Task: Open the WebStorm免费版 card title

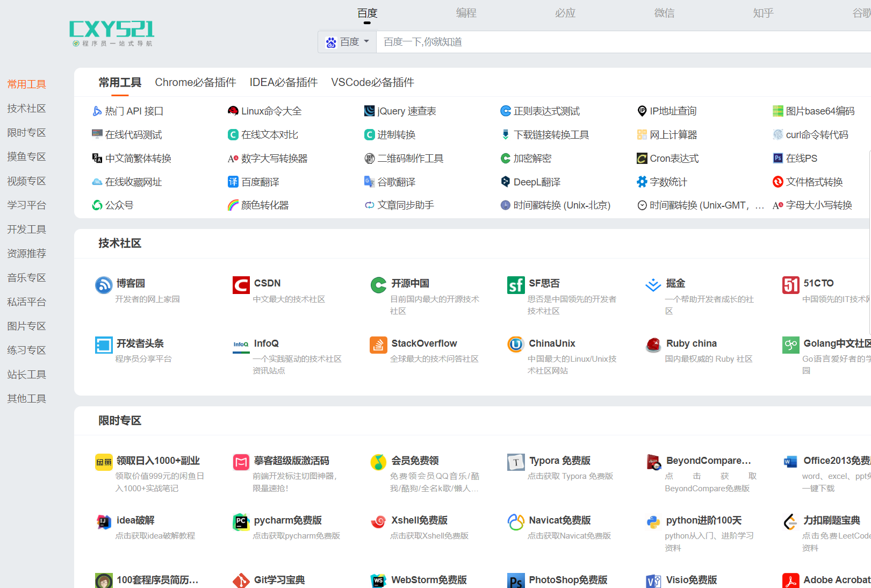Action: click(429, 580)
